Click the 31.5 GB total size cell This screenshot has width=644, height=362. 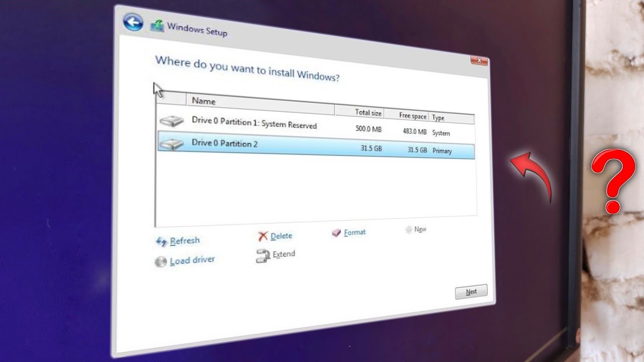371,148
